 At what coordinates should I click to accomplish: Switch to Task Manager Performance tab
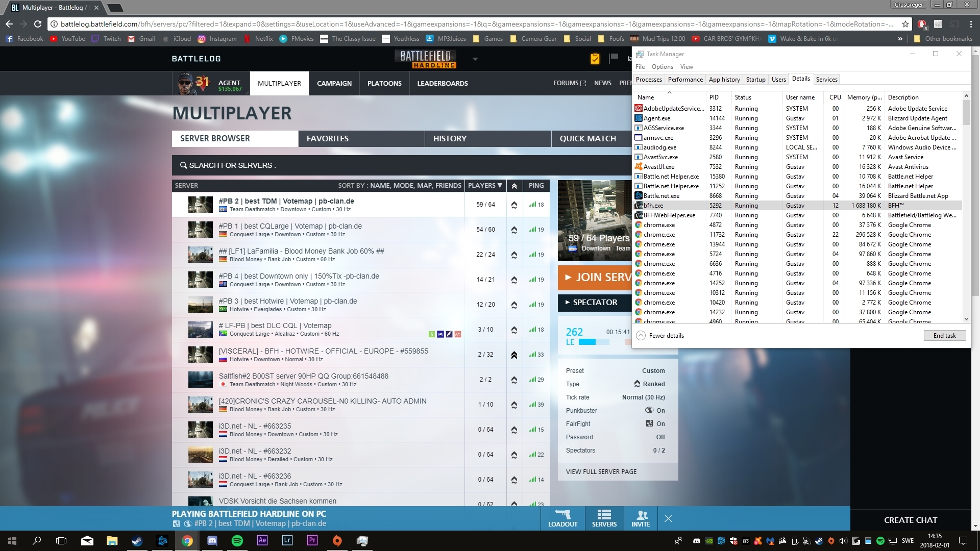click(x=685, y=79)
